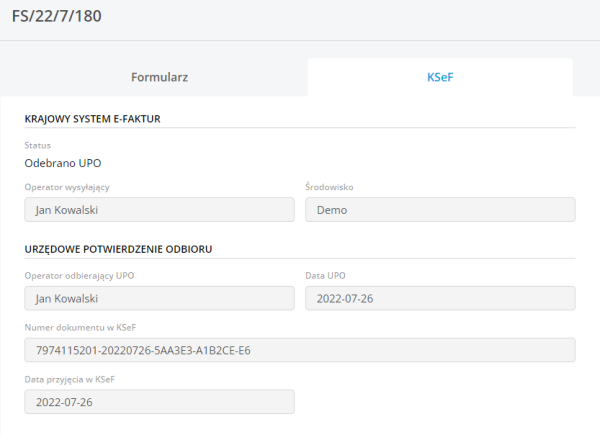This screenshot has height=440, width=600.
Task: Click the Krajowy System e-Faktur section header
Action: coord(93,119)
